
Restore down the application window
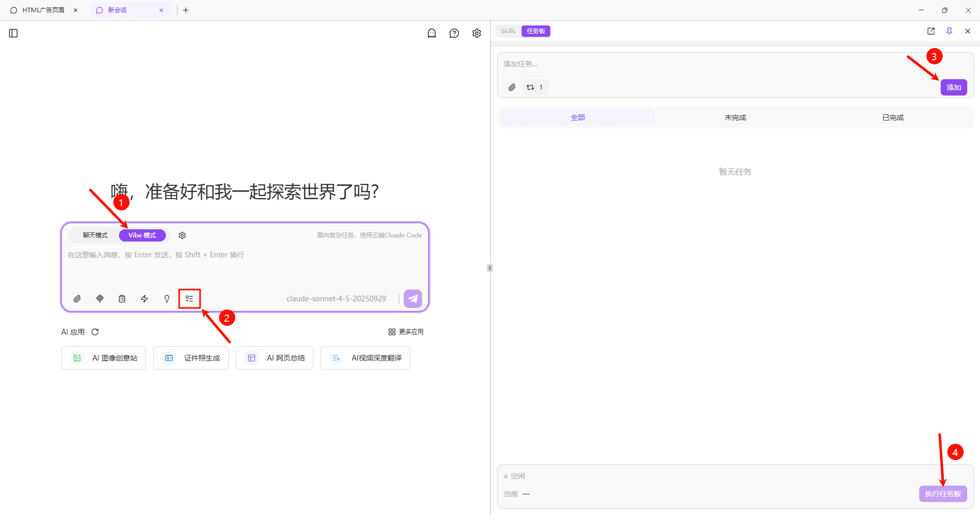click(945, 10)
